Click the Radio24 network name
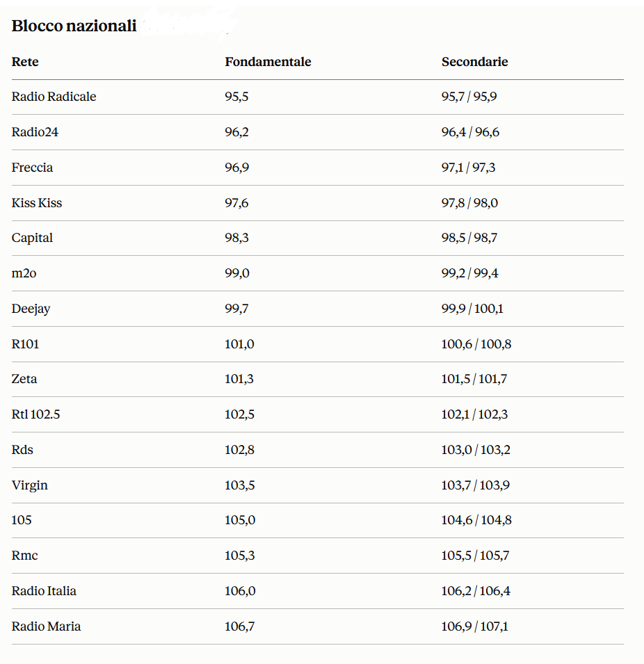Viewport: 644px width, 664px height. click(x=35, y=132)
